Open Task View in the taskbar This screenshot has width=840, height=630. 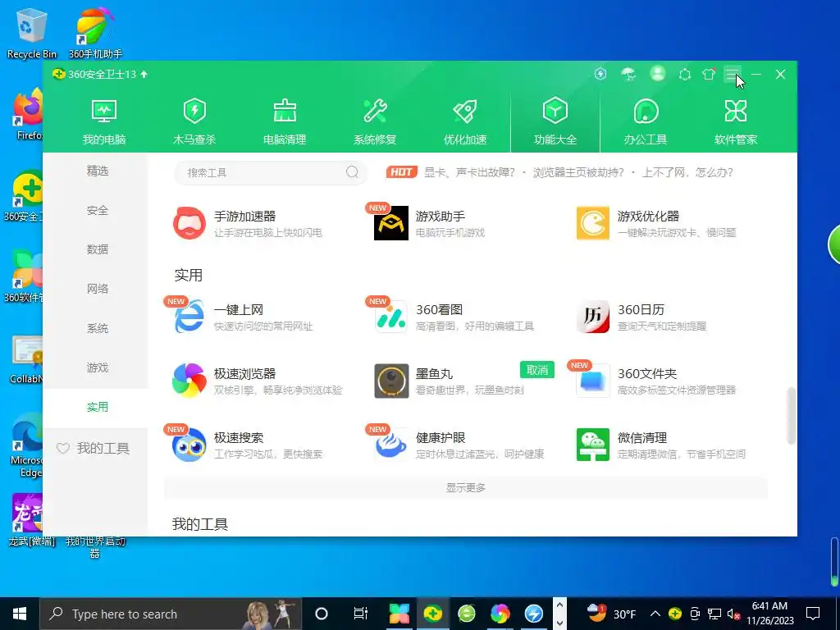click(361, 614)
